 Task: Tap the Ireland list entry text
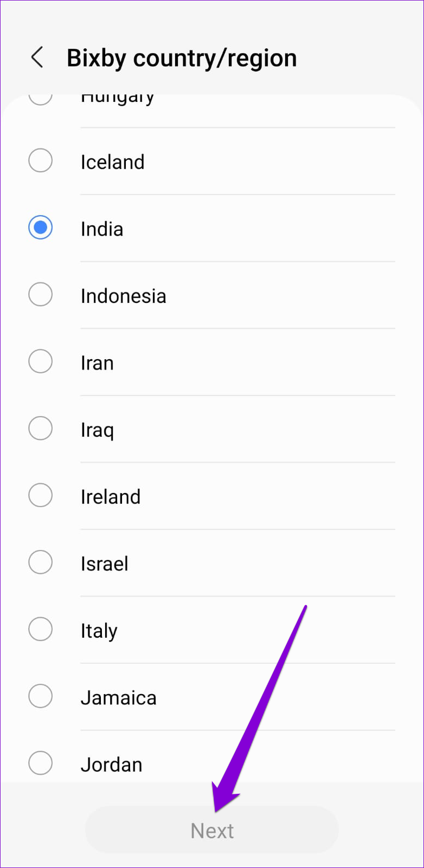coord(110,497)
